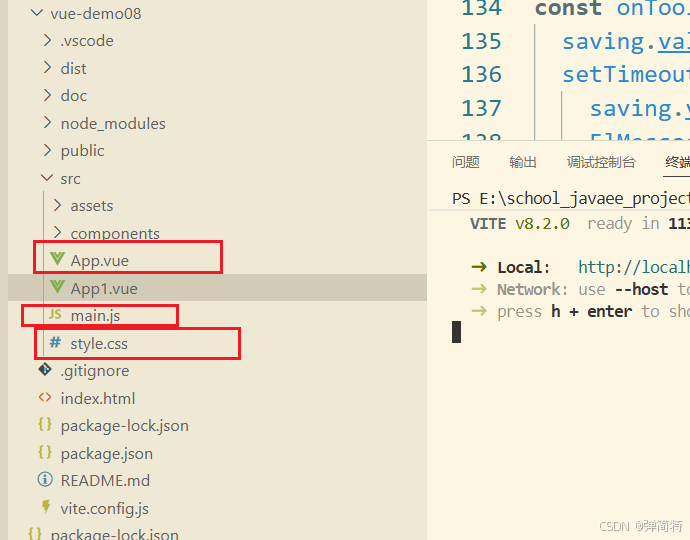Open the index.html file

point(98,399)
